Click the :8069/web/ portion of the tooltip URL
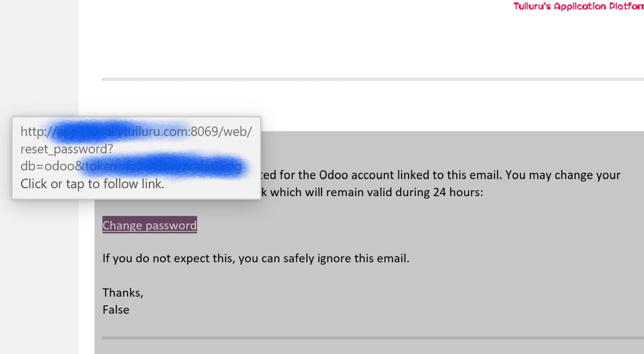The width and height of the screenshot is (644, 354). point(221,132)
